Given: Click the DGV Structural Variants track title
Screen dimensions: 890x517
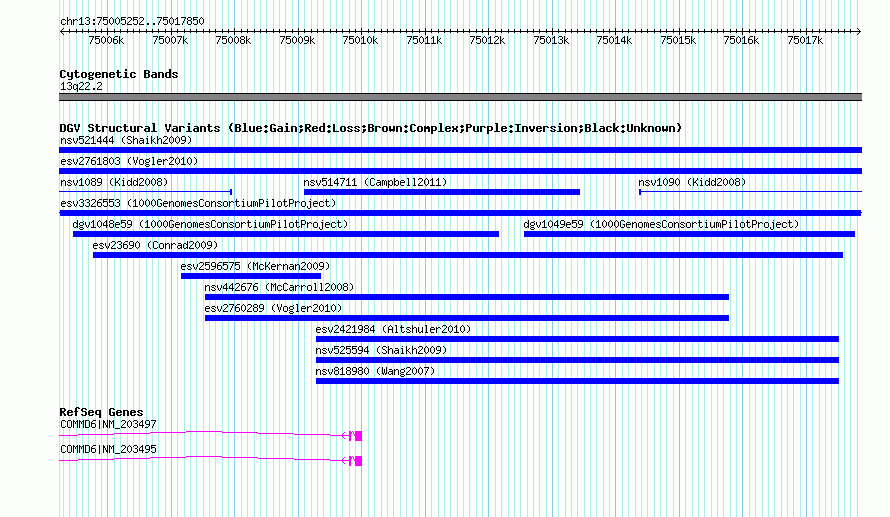Looking at the screenshot, I should pos(370,128).
